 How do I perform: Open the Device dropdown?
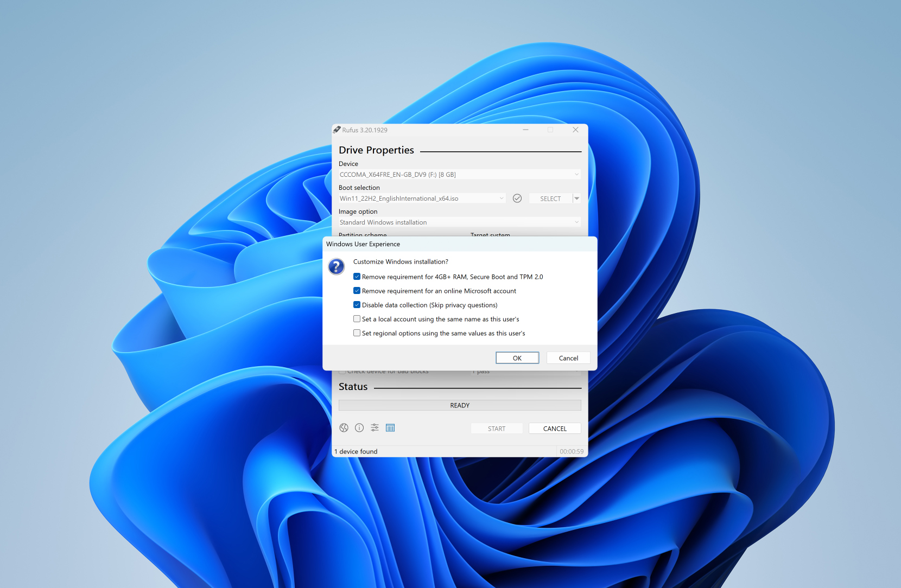(x=460, y=175)
